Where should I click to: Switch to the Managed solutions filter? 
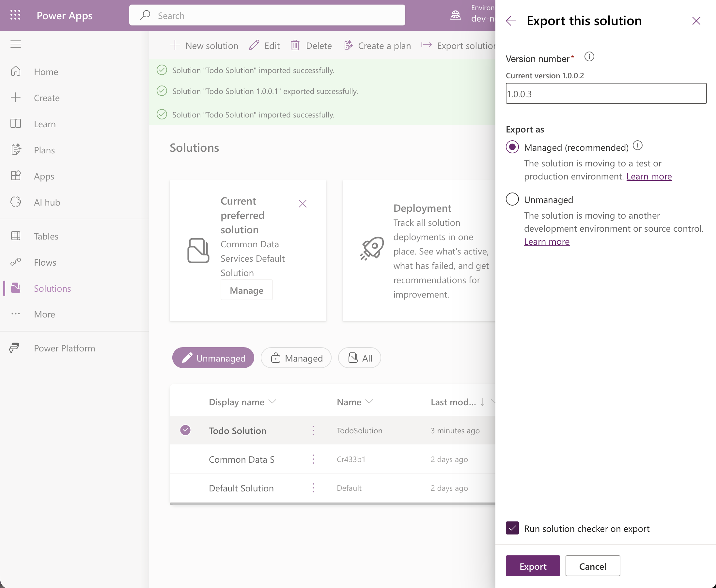coord(296,358)
